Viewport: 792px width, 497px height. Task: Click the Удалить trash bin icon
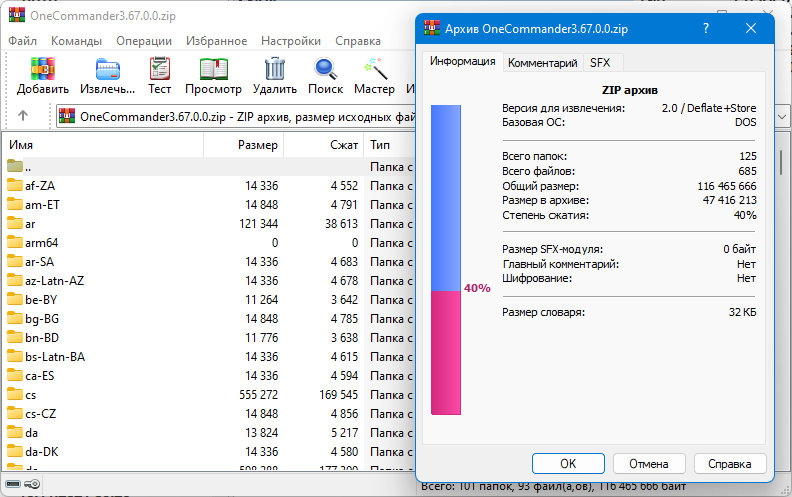275,69
